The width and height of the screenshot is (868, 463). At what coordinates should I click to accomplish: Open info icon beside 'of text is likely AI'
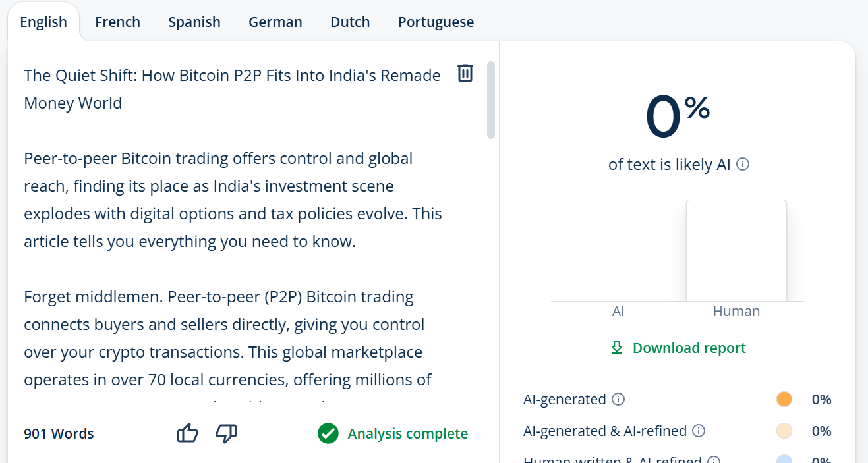(x=743, y=164)
